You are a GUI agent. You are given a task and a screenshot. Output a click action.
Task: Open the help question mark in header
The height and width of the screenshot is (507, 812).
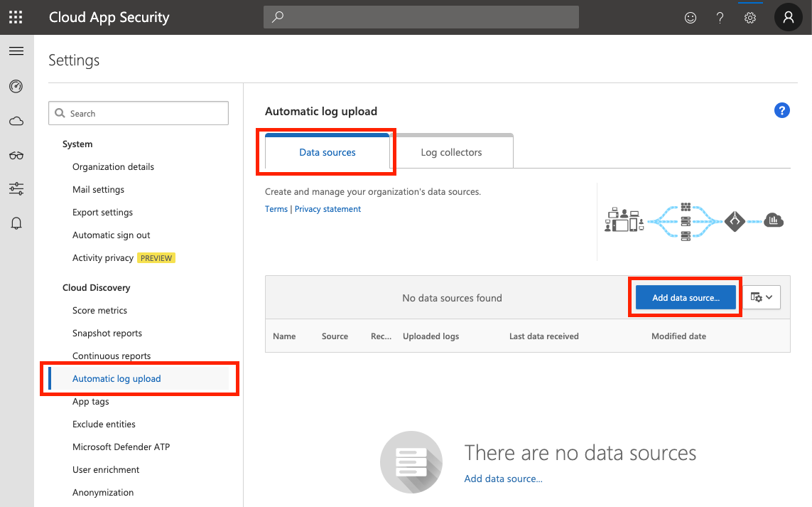(x=720, y=18)
